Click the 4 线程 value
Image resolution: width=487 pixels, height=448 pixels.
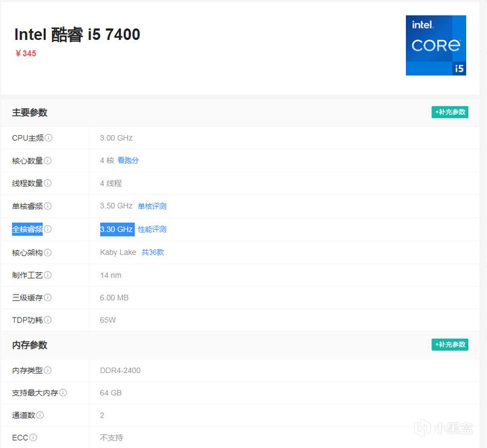(111, 183)
